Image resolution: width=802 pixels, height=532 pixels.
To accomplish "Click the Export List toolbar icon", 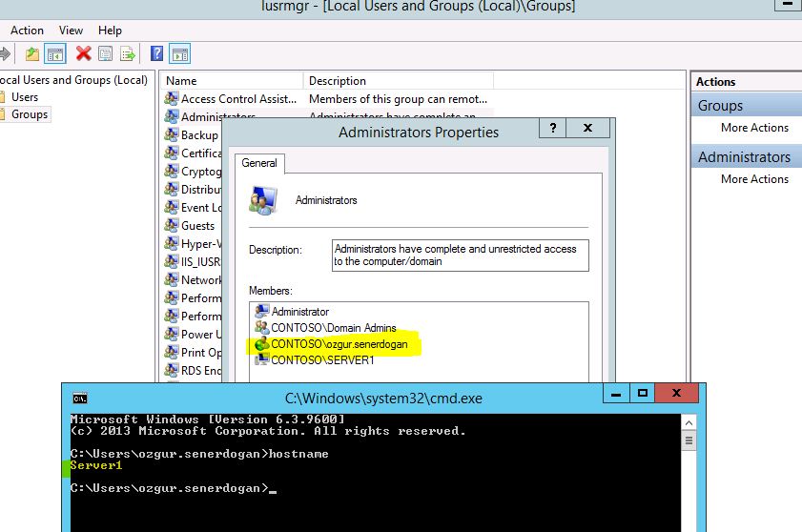I will (x=128, y=53).
